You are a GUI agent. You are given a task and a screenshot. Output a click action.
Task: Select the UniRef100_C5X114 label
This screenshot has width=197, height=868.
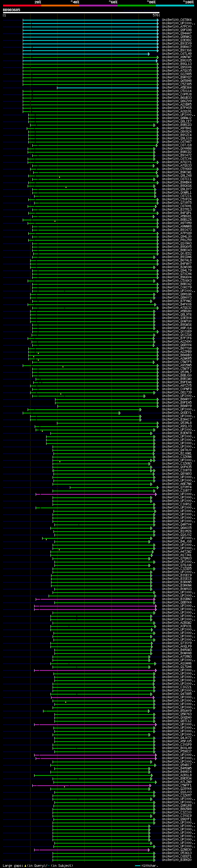(176, 91)
